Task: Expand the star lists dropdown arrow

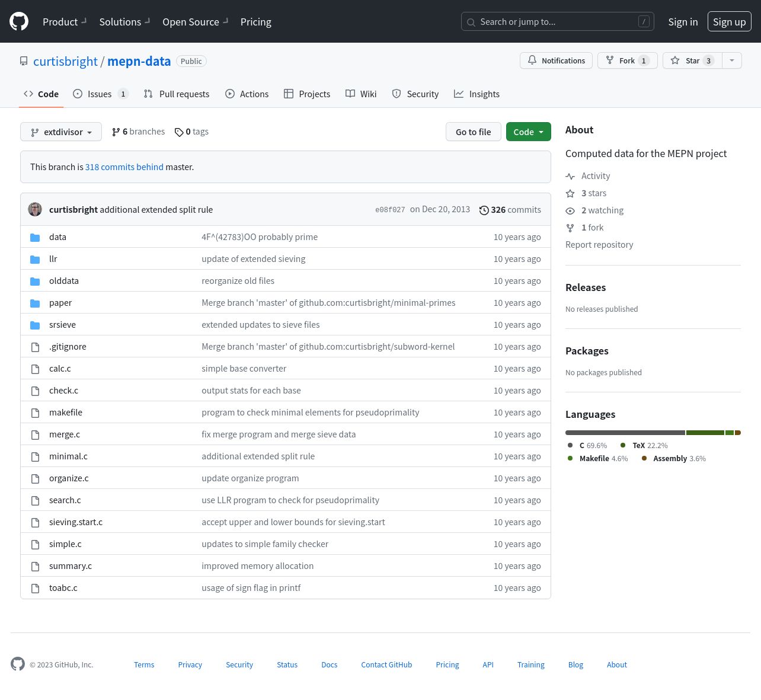Action: coord(732,60)
